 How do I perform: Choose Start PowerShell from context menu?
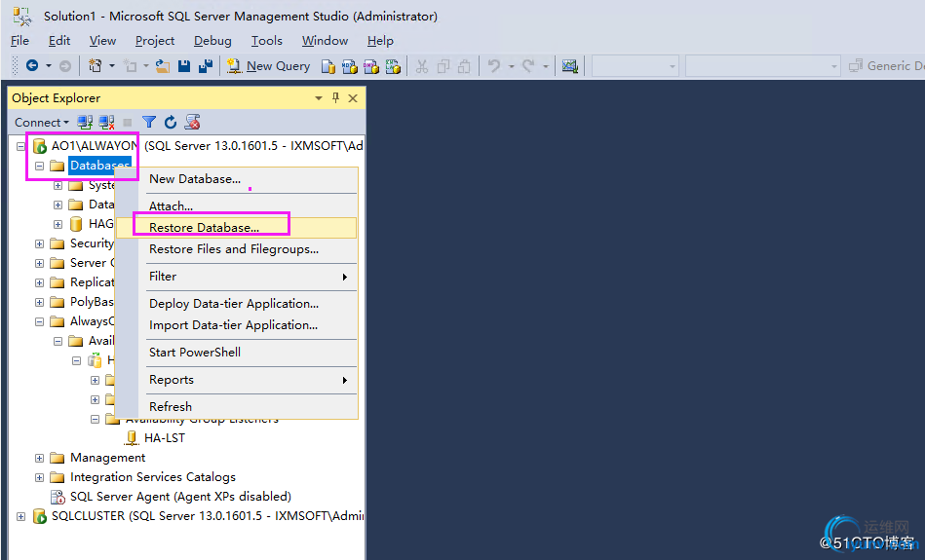coord(236,353)
